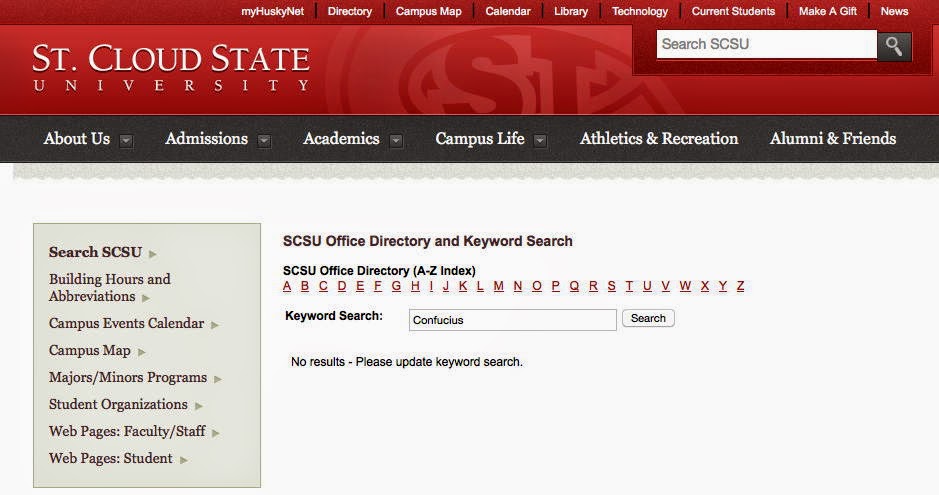939x495 pixels.
Task: Jump to letter O in index
Action: (537, 286)
